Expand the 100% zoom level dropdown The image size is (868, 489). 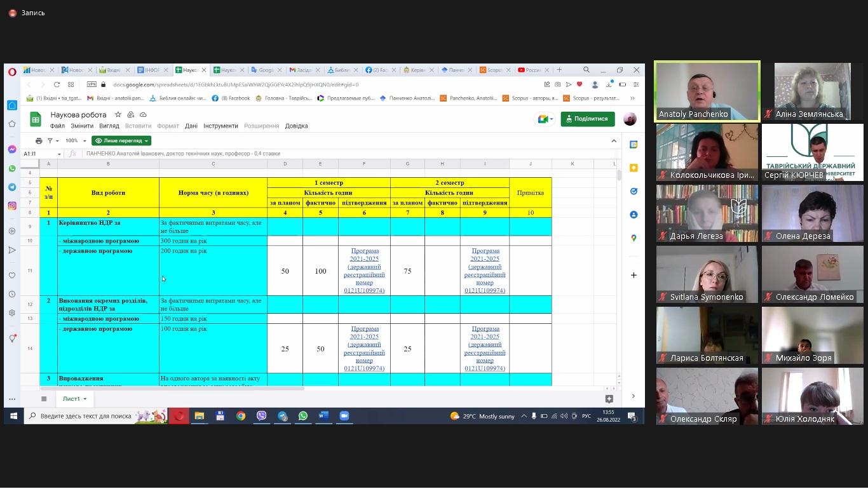tap(74, 140)
